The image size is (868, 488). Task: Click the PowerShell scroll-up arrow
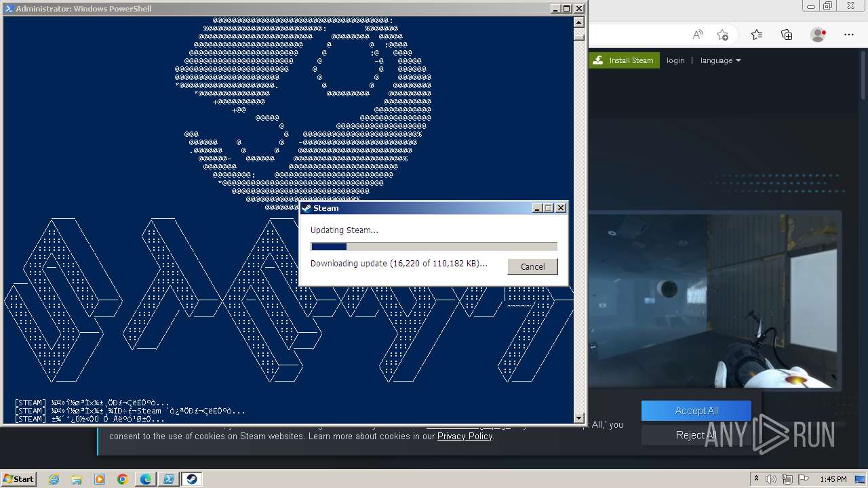(x=578, y=21)
